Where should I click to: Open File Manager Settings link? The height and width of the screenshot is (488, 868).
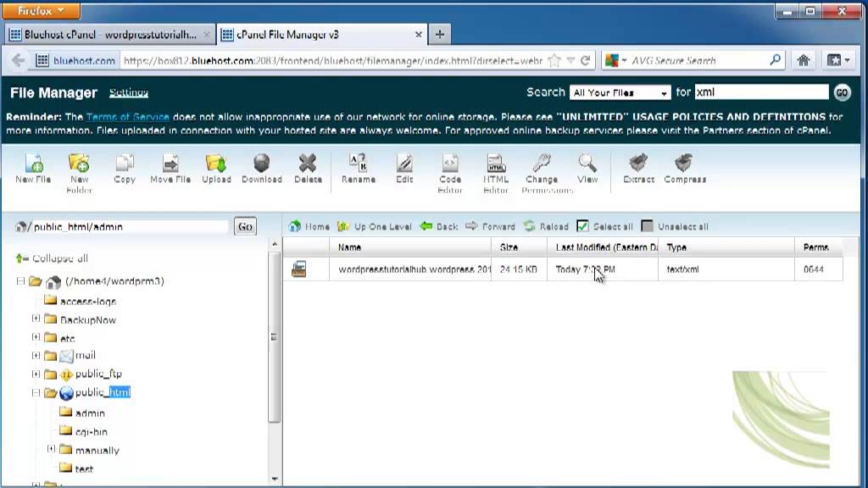[x=129, y=92]
